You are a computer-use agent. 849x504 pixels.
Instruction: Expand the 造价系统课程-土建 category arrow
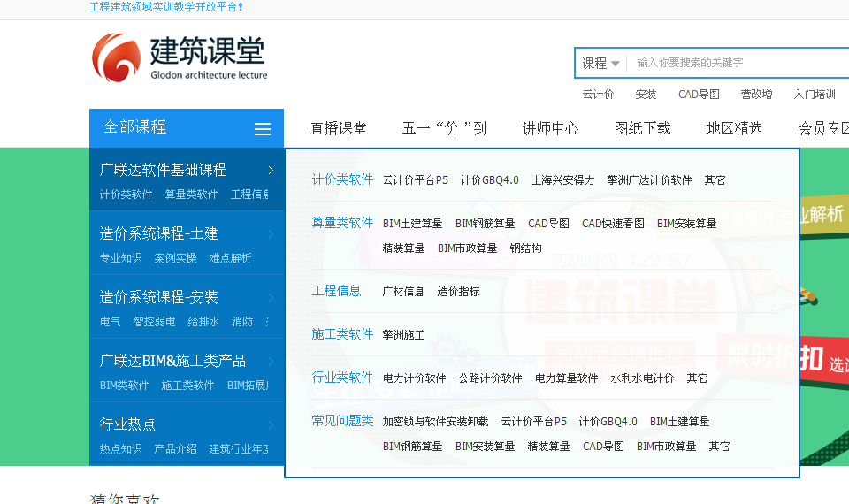tap(271, 233)
